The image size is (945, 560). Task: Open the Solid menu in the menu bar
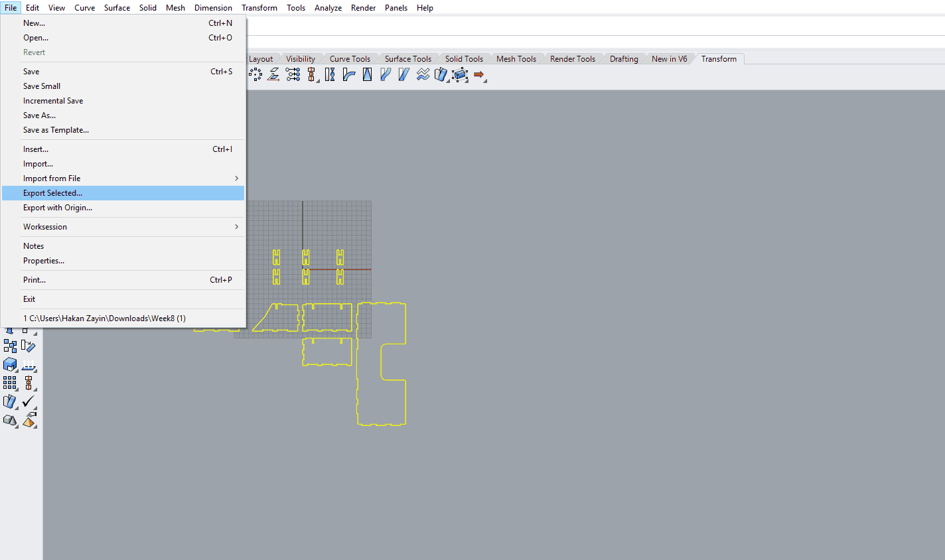tap(148, 8)
